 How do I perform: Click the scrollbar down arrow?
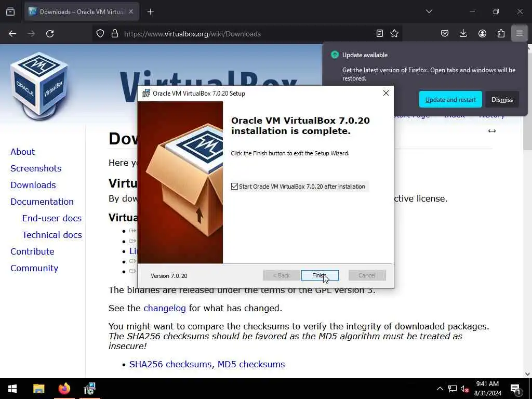[527, 374]
